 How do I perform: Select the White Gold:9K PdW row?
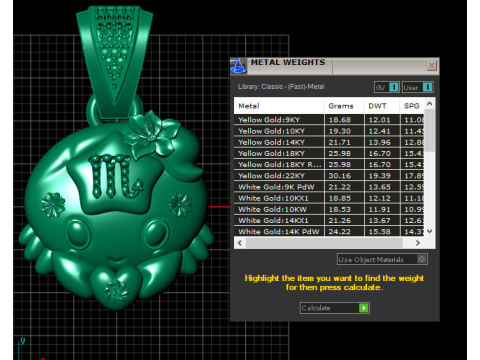329,187
